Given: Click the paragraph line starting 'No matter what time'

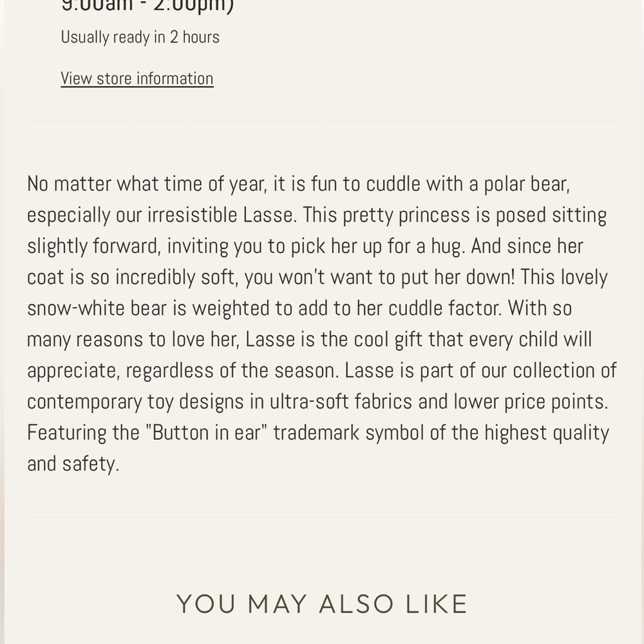Looking at the screenshot, I should [299, 184].
